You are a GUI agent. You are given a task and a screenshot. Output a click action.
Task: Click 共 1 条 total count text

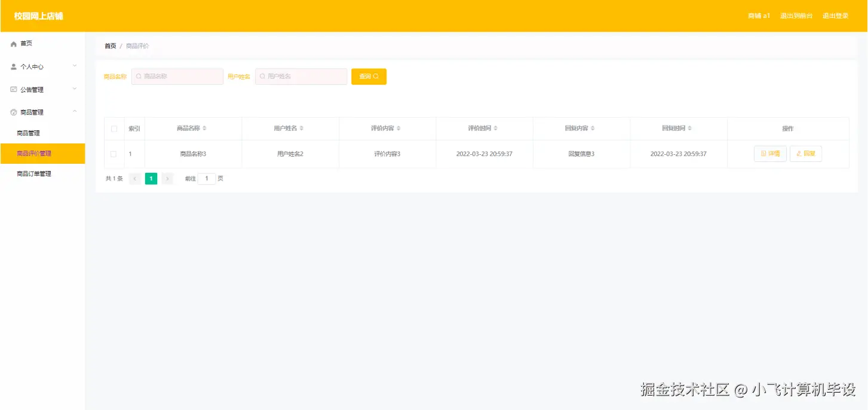[x=114, y=179]
